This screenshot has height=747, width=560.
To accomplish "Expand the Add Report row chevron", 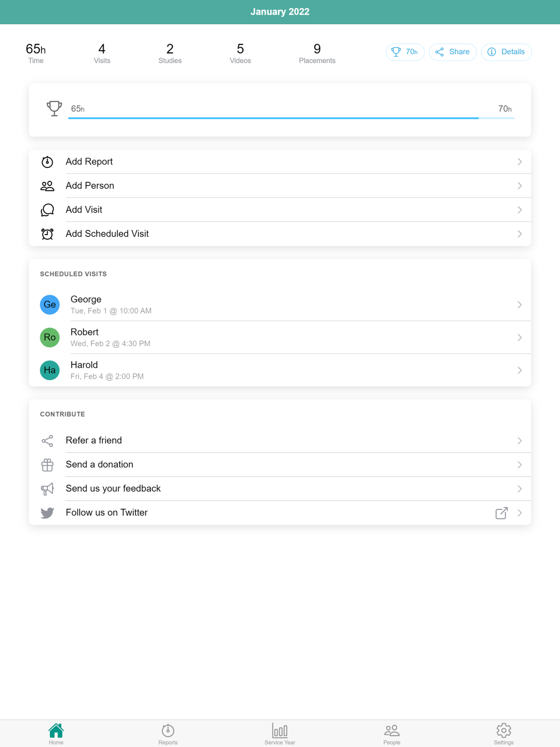I will point(520,162).
